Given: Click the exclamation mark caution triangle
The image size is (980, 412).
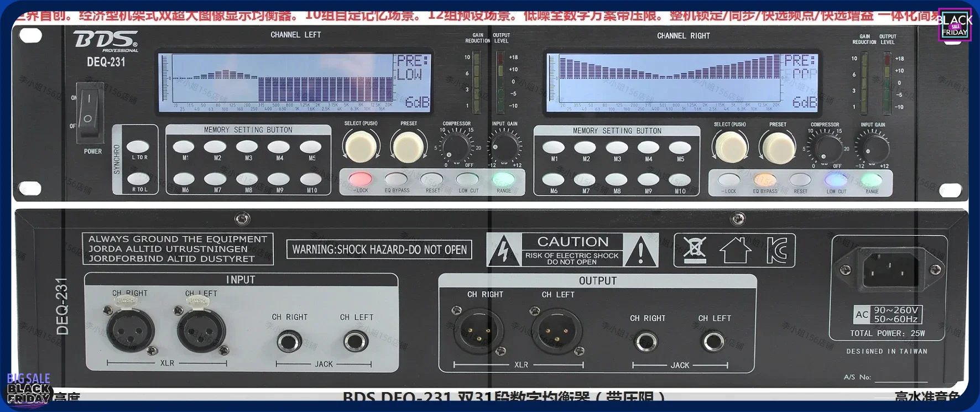Looking at the screenshot, I should tap(640, 251).
